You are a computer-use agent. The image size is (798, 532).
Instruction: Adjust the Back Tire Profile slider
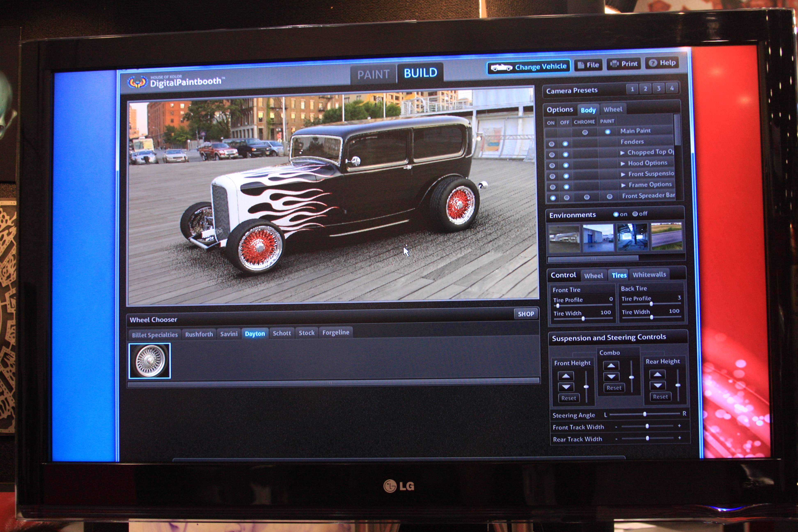click(x=651, y=304)
